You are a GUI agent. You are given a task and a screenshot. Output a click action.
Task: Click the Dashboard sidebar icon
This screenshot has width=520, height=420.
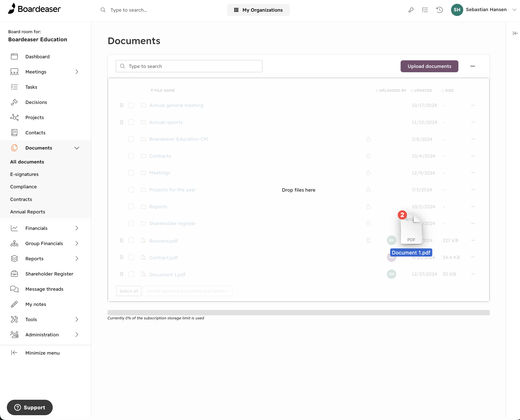tap(14, 57)
